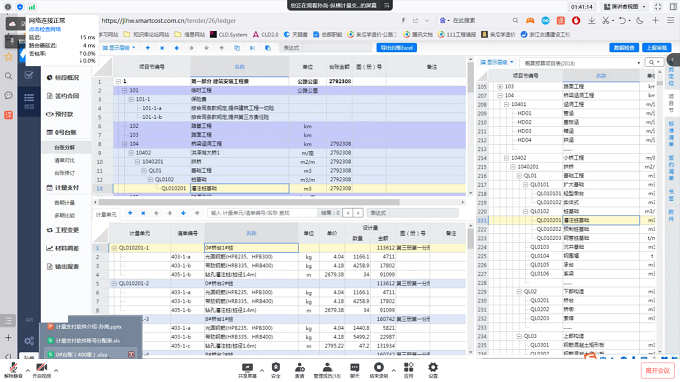Cut with the scissors icon in ledger toolbar

click(x=252, y=48)
